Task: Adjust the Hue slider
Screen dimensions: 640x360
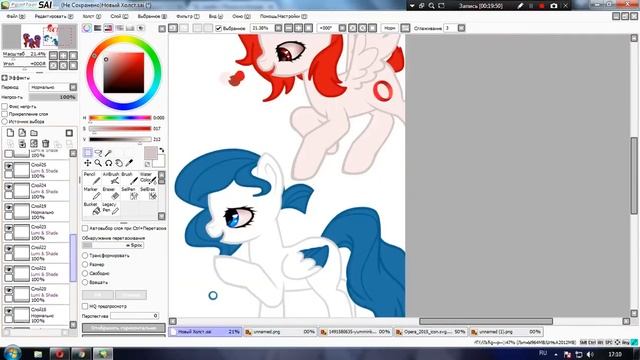Action: click(x=120, y=118)
